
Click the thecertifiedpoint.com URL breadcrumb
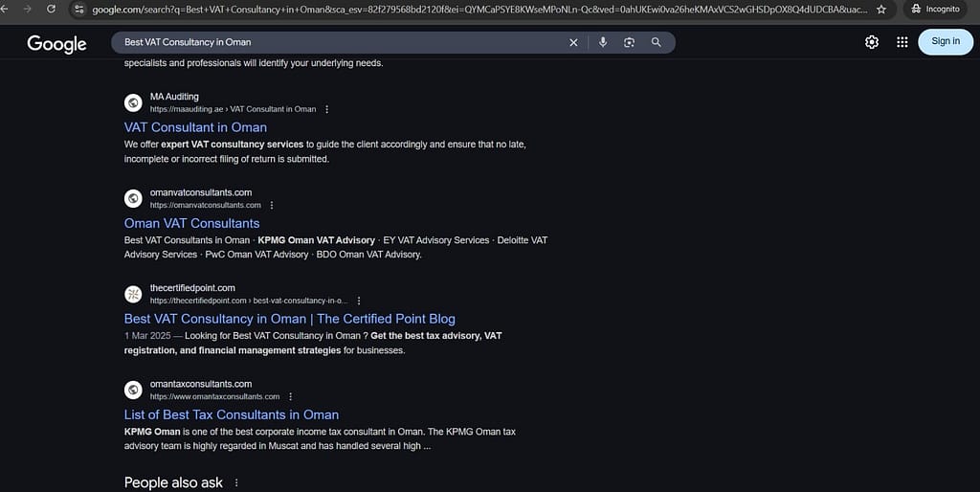pos(249,301)
